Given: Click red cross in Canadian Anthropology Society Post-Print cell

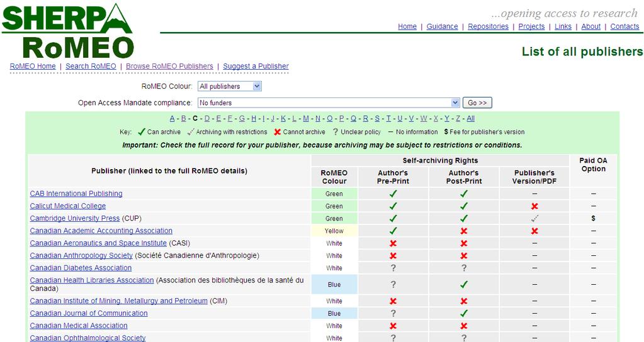Looking at the screenshot, I should coord(464,255).
